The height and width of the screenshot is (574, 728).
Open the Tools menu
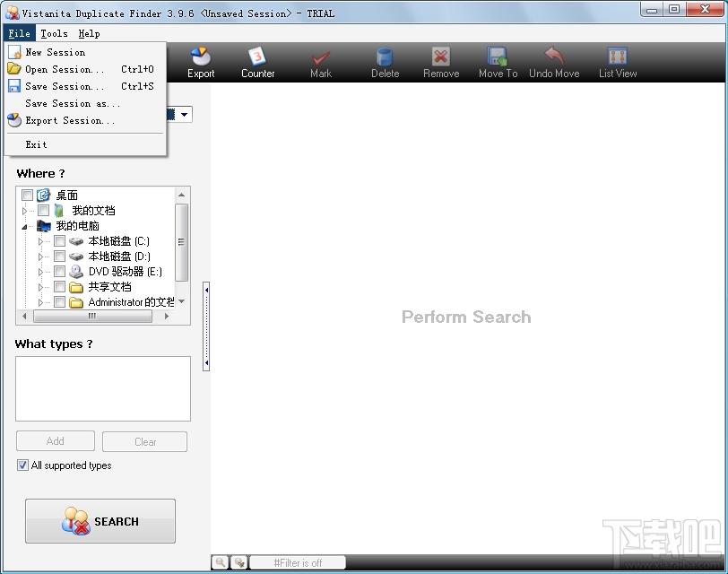point(54,33)
